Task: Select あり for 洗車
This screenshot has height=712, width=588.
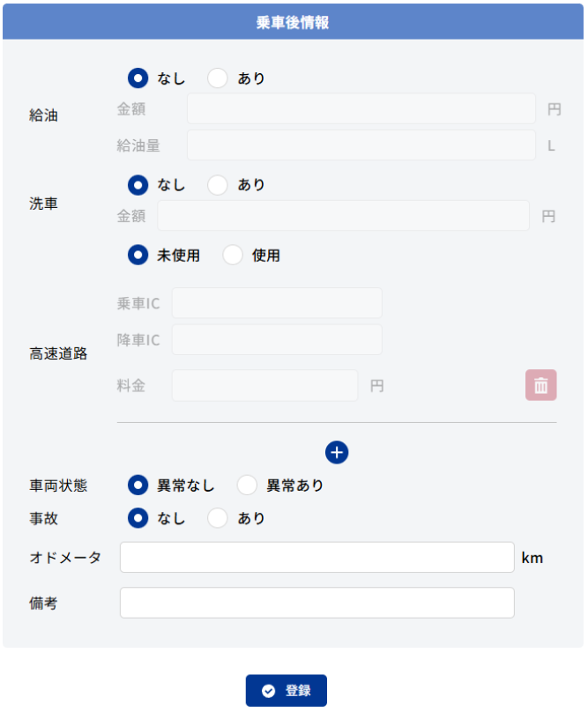Action: [x=217, y=185]
